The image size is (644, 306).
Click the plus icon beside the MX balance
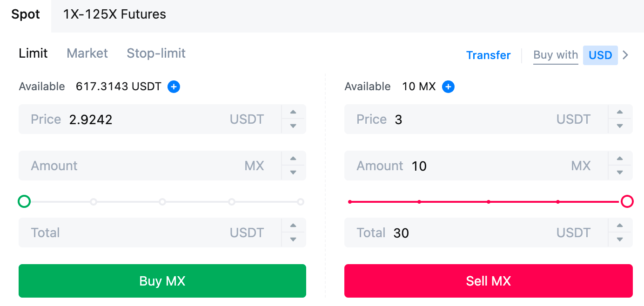pos(448,86)
